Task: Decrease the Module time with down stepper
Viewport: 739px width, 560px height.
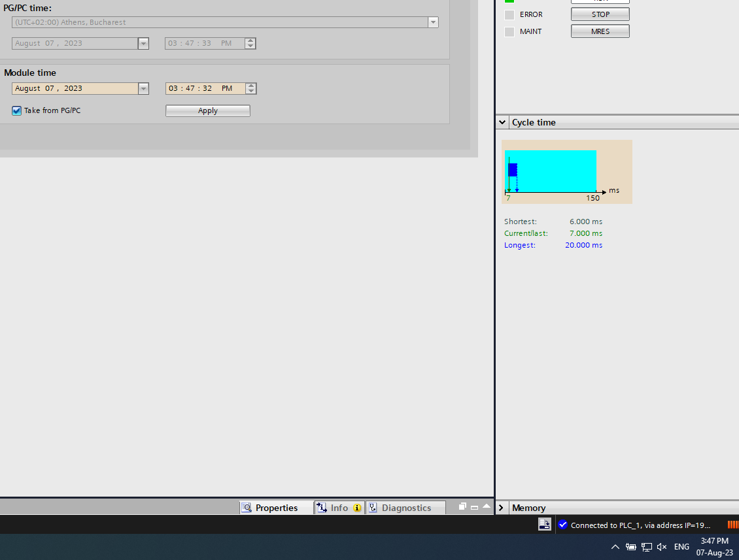Action: click(250, 91)
